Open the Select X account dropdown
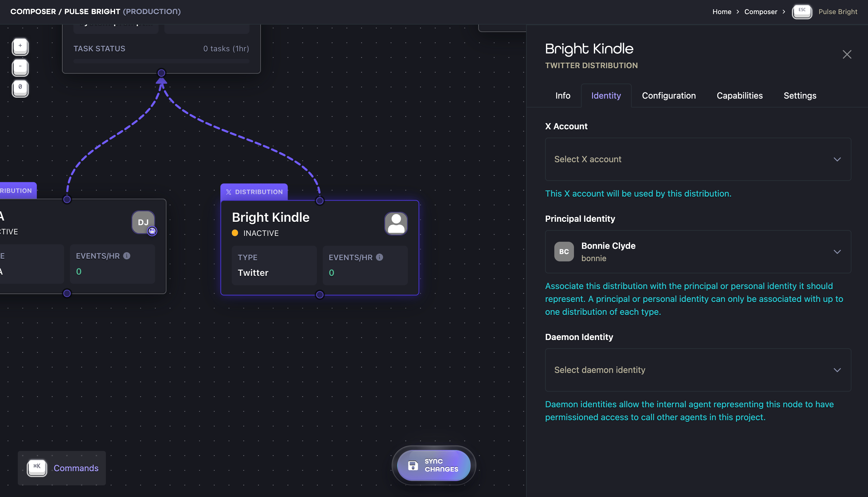Screen dimensions: 868x497 pos(698,159)
